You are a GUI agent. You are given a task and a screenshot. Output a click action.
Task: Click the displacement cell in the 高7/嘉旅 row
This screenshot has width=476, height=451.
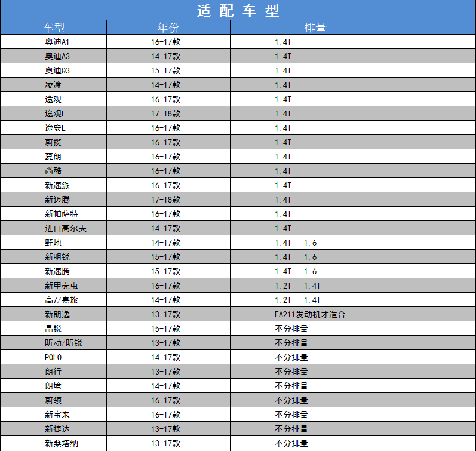[353, 300]
